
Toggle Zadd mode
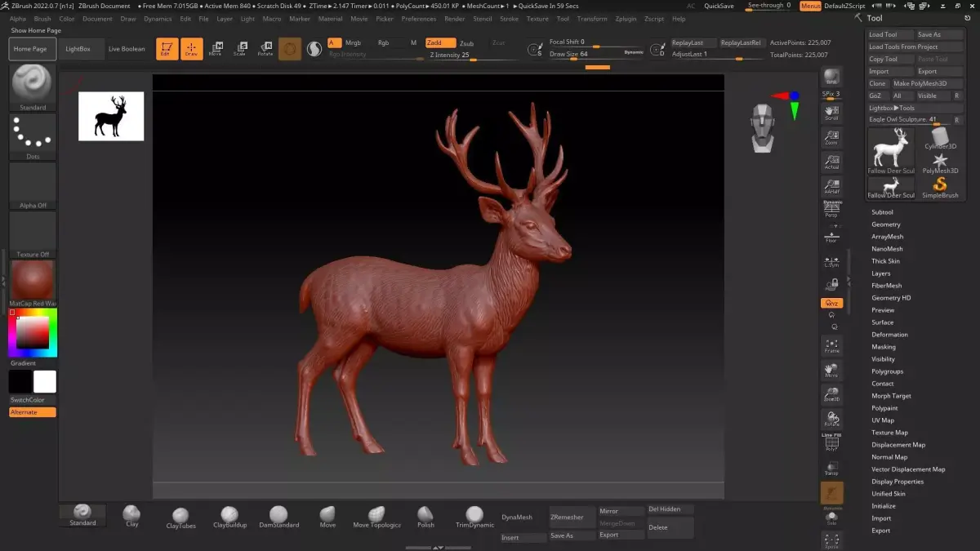point(440,42)
